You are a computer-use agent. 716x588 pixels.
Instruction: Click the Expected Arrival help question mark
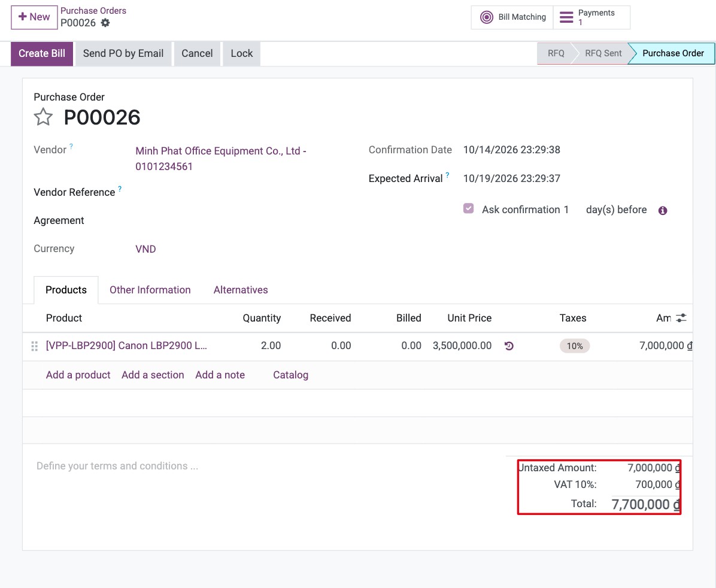[x=448, y=174]
